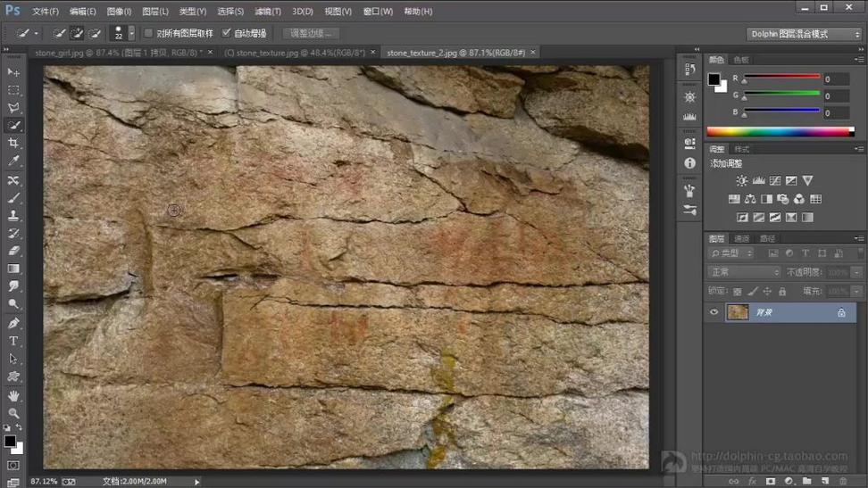868x488 pixels.
Task: Open Dolphin workspace switcher dropdown
Action: 804,34
